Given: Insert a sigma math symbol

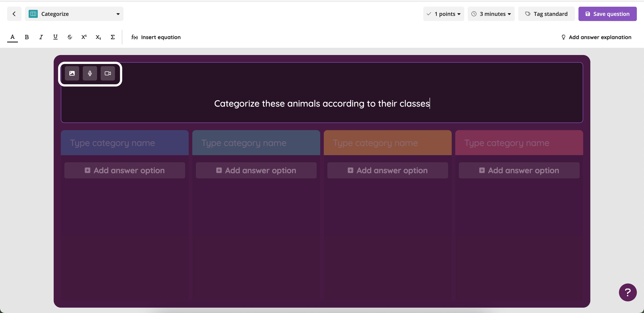Looking at the screenshot, I should tap(113, 37).
